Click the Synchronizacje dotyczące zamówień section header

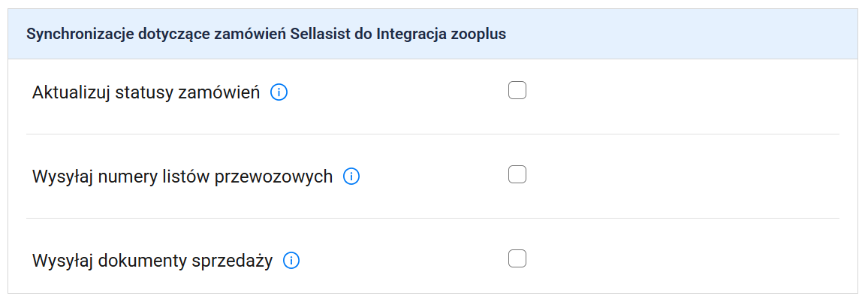267,35
